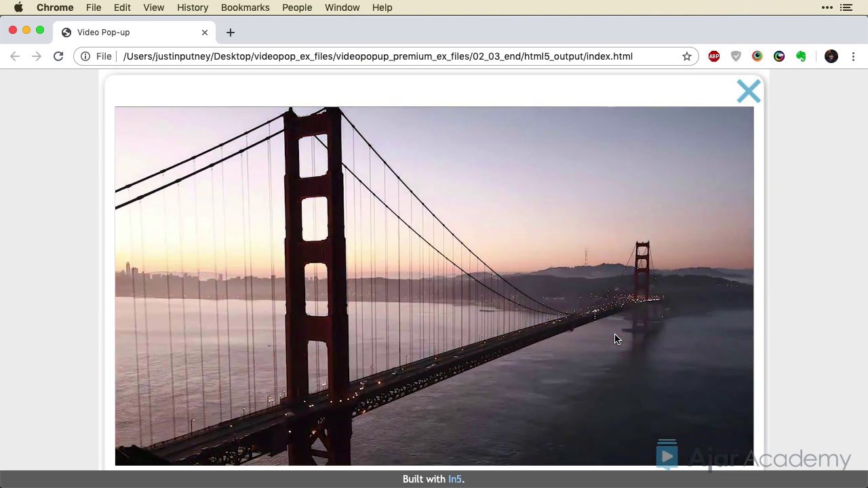Close the Video Pop-up tab
Screen dimensions: 868x488
pyautogui.click(x=205, y=33)
